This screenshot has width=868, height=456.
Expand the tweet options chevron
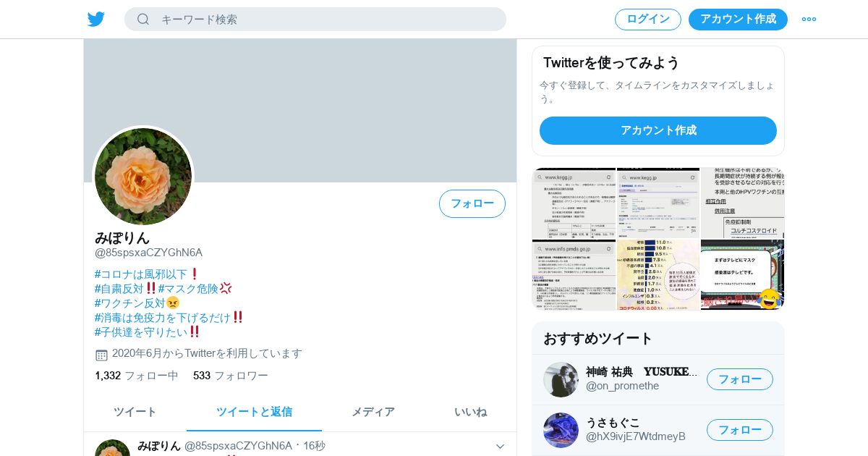[499, 446]
